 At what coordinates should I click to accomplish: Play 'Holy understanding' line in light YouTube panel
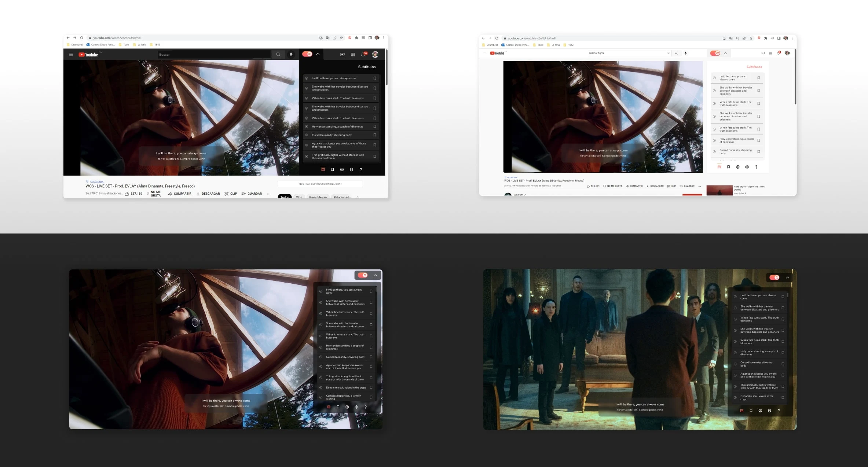(x=714, y=140)
